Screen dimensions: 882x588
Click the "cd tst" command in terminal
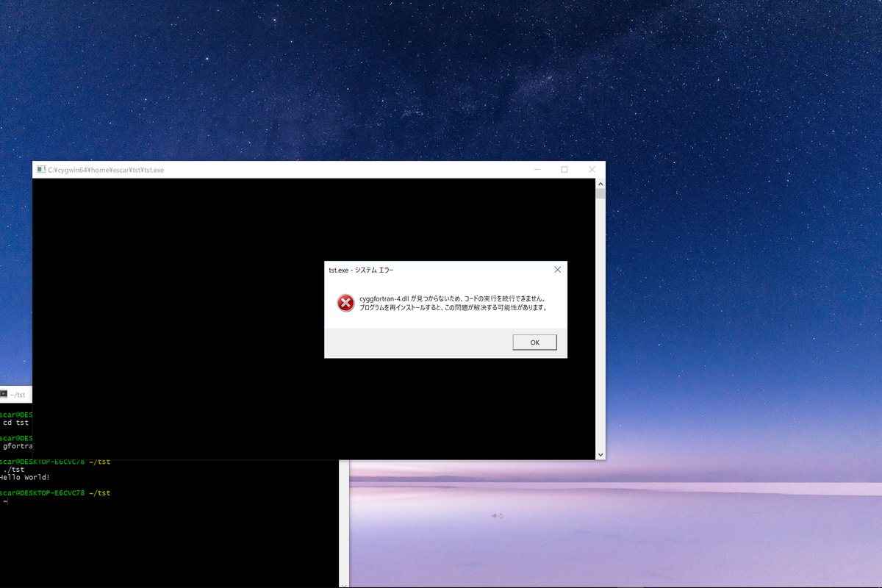16,423
